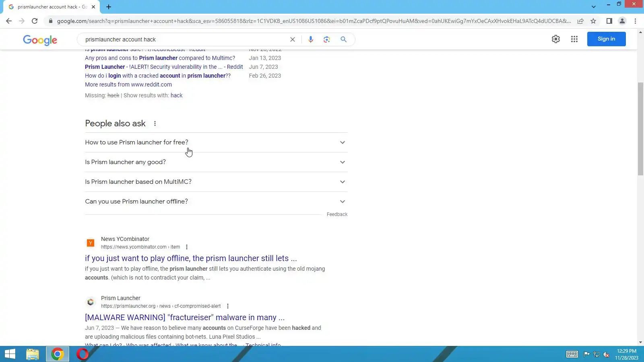The image size is (644, 362).
Task: Open the Google apps grid
Action: click(574, 39)
